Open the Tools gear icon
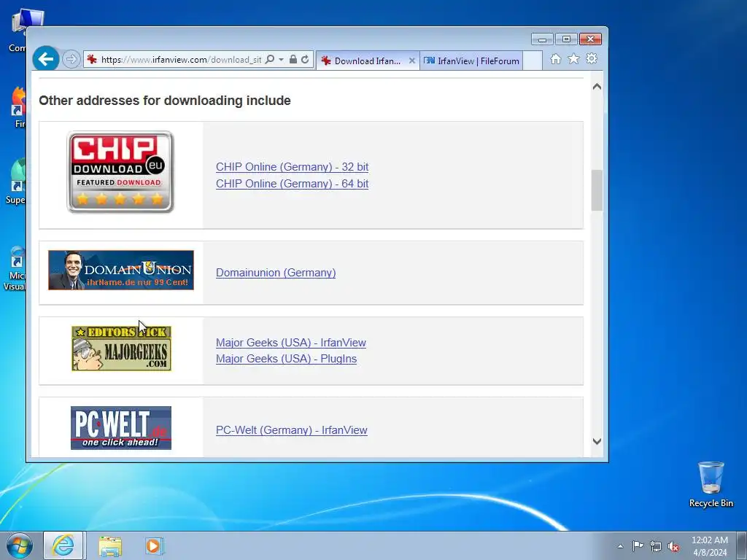The height and width of the screenshot is (560, 747). [x=592, y=58]
